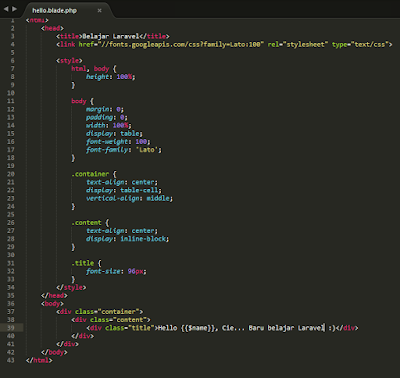Viewport: 400px width, 378px height.
Task: Click the div class="container" line
Action: pos(99,312)
